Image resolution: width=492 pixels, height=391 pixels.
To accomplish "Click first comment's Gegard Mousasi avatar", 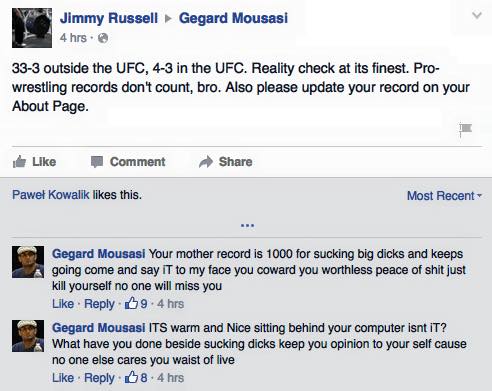I will pyautogui.click(x=28, y=262).
